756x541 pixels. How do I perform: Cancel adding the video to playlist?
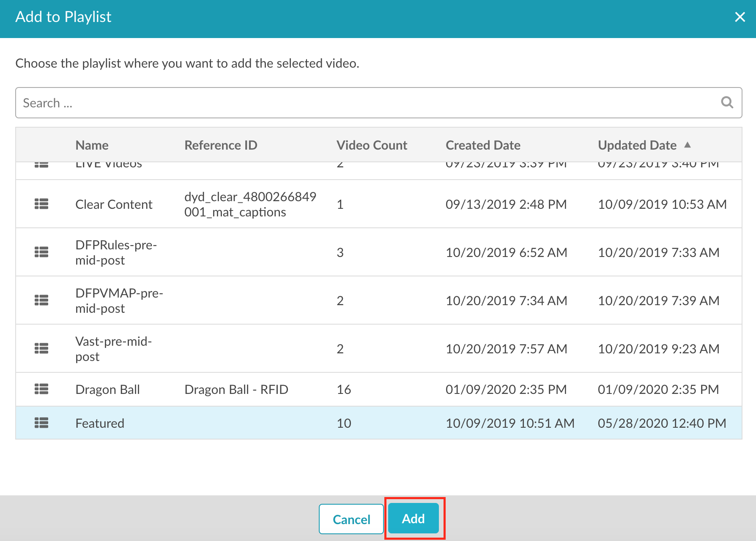(351, 519)
